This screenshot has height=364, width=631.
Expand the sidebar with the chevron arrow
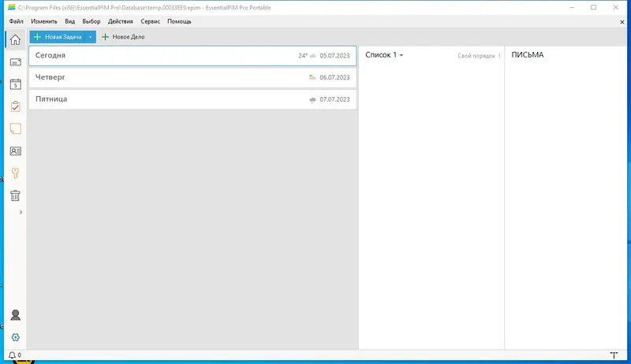click(21, 212)
